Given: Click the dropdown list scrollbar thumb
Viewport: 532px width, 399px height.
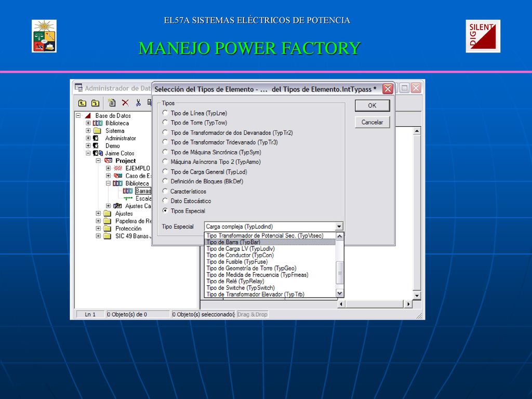Looking at the screenshot, I should click(x=339, y=273).
